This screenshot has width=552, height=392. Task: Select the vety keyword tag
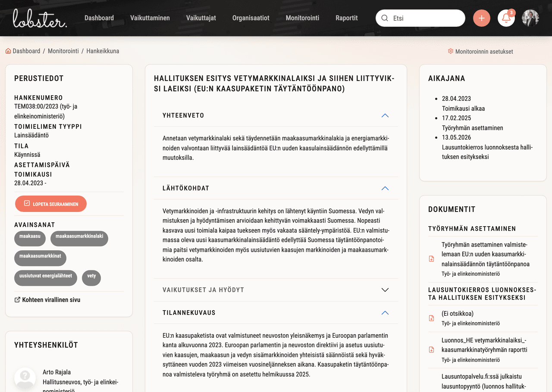point(91,278)
